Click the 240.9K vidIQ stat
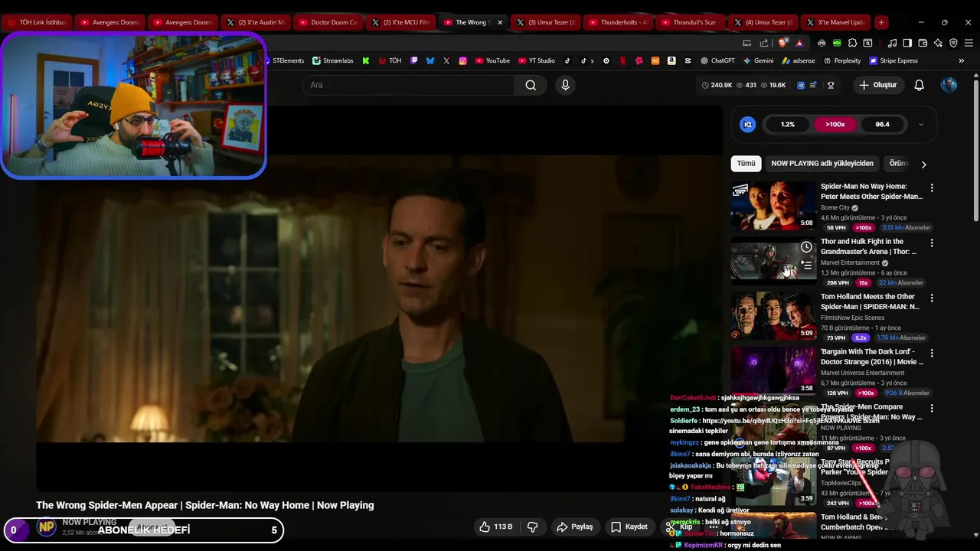 (717, 85)
